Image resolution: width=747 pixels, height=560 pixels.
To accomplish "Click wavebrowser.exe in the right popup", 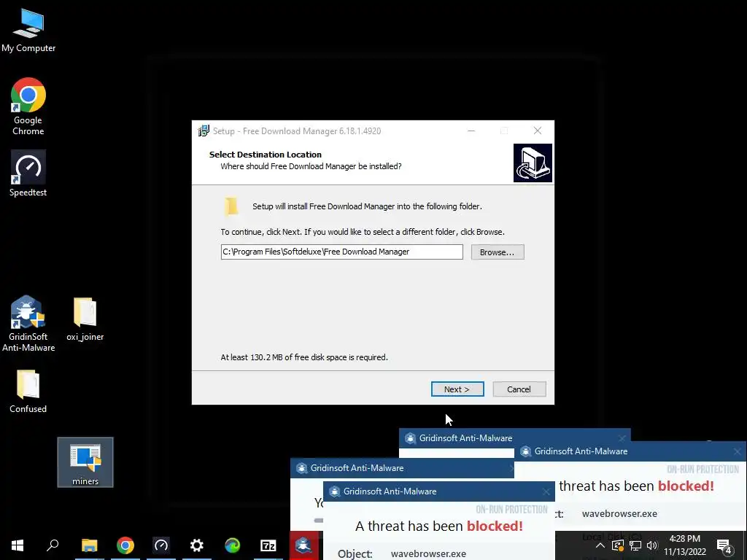I will [619, 513].
